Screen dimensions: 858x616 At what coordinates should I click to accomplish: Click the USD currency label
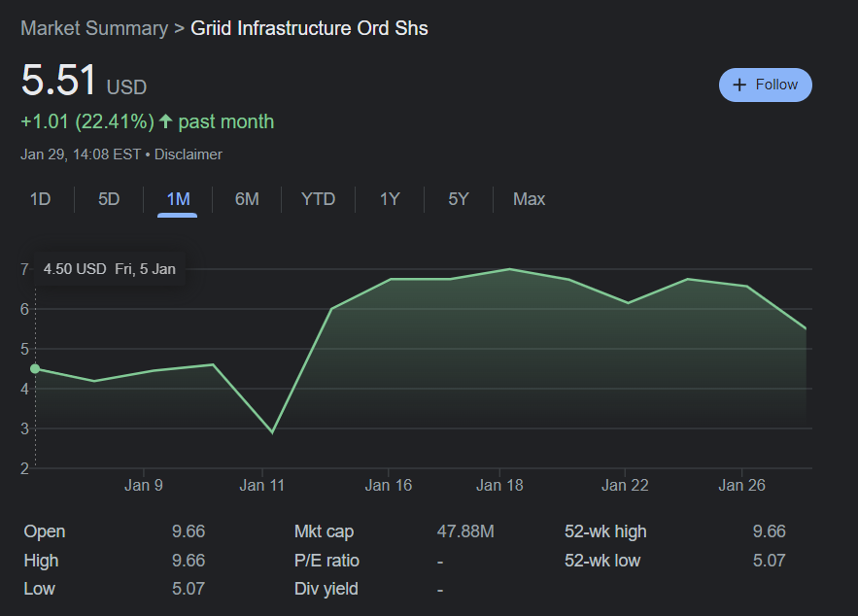126,87
